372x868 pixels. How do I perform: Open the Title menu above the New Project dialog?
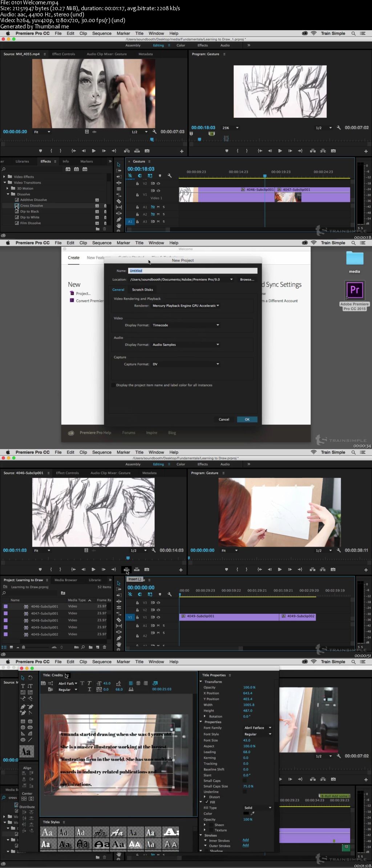pyautogui.click(x=139, y=243)
